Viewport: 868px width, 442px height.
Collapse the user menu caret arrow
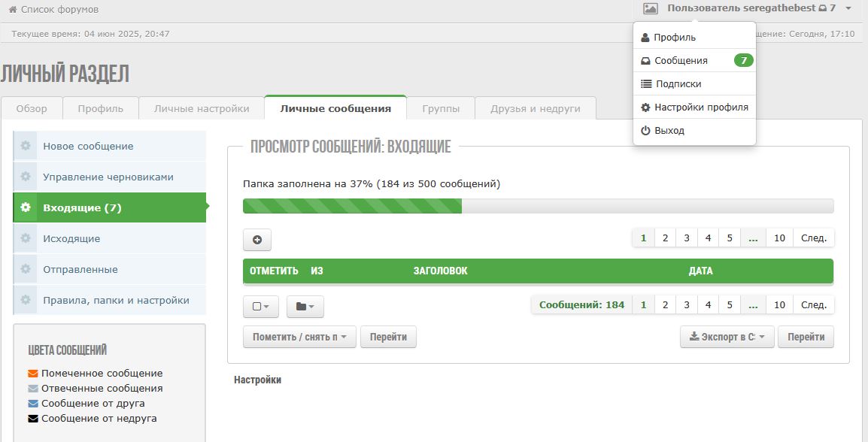[x=848, y=8]
